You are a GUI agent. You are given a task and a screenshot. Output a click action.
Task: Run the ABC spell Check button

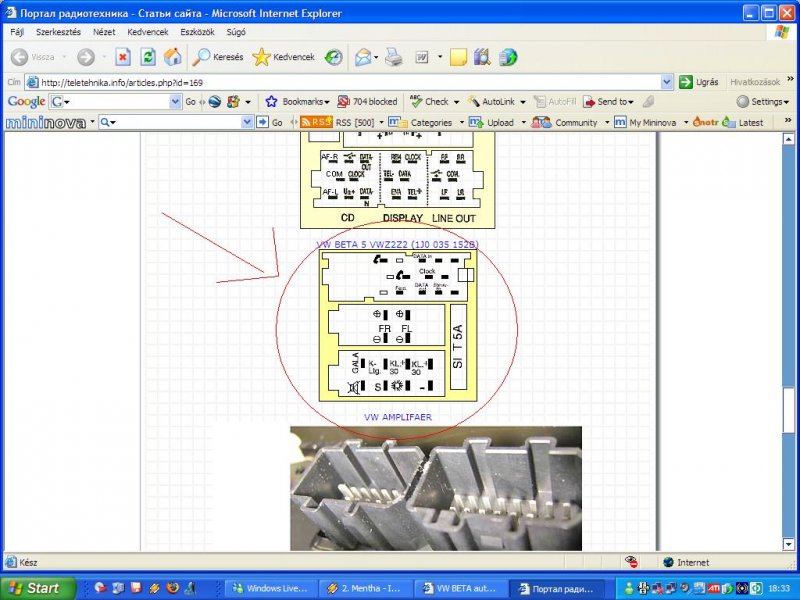pyautogui.click(x=430, y=102)
